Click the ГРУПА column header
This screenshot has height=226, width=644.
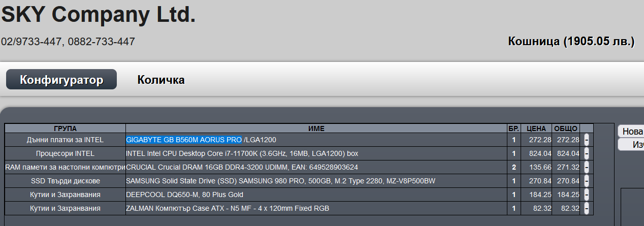(x=65, y=128)
